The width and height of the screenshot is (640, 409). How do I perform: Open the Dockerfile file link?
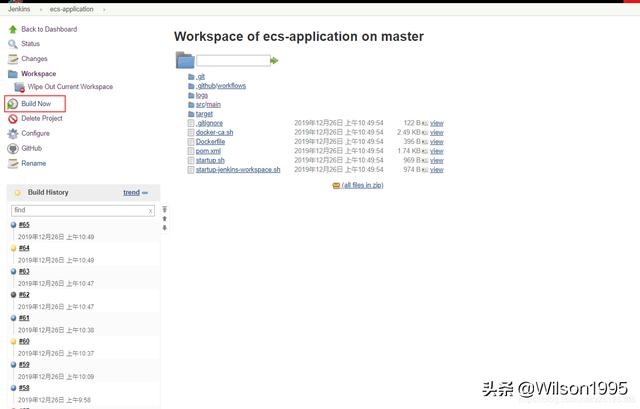[x=210, y=142]
